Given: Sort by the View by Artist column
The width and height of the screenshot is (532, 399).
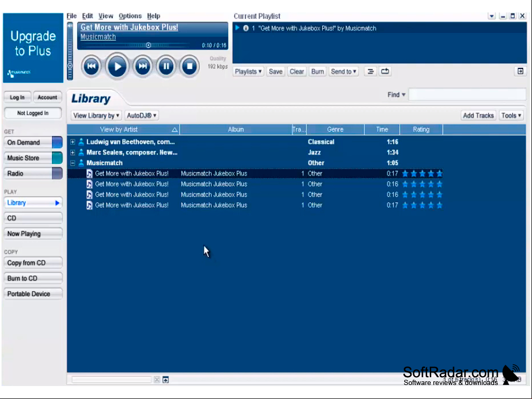Looking at the screenshot, I should tap(123, 130).
